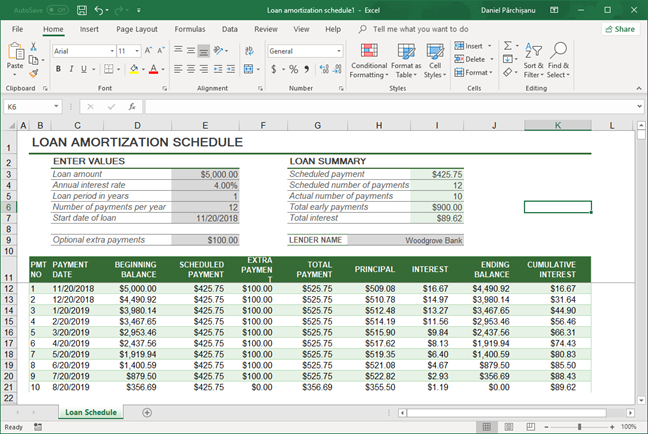
Task: Toggle Underline formatting
Action: (86, 69)
